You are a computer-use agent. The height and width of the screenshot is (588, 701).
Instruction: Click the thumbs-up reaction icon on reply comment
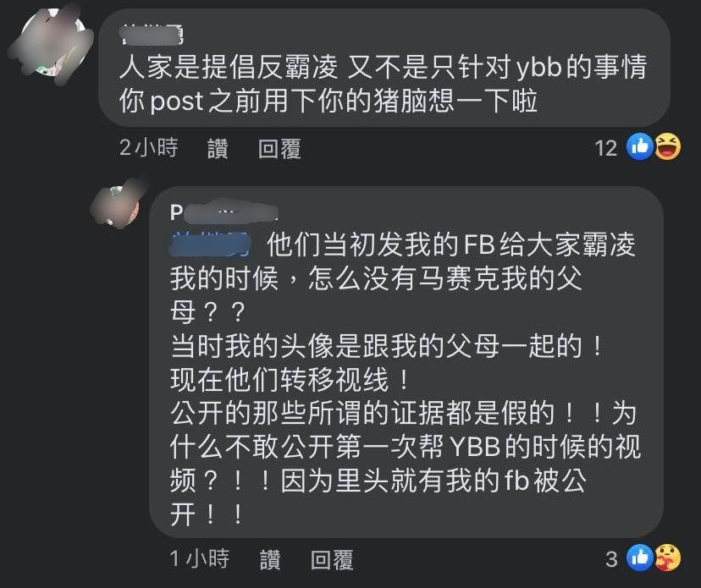[x=640, y=558]
